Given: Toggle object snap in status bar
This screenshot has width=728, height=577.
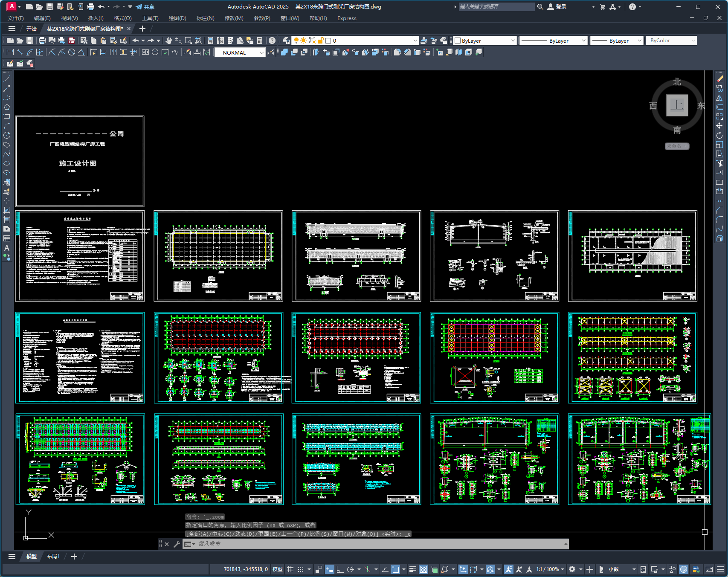Looking at the screenshot, I should [395, 569].
